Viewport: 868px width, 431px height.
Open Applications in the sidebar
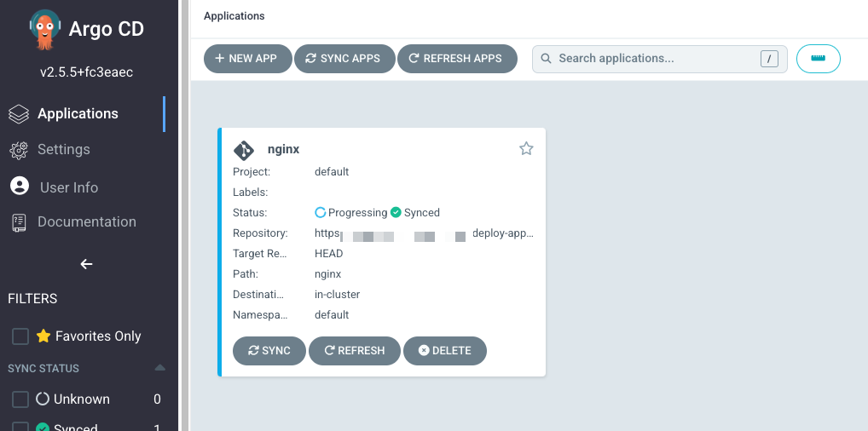78,113
